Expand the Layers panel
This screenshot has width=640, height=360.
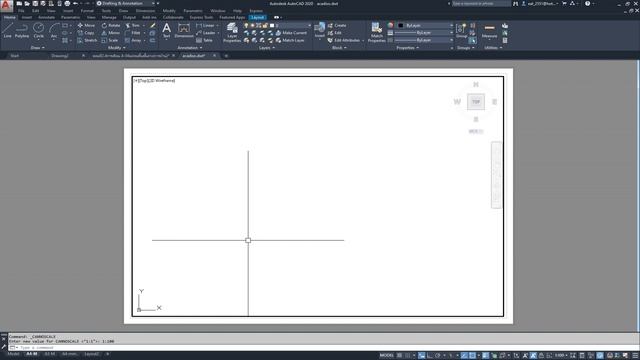coord(267,48)
